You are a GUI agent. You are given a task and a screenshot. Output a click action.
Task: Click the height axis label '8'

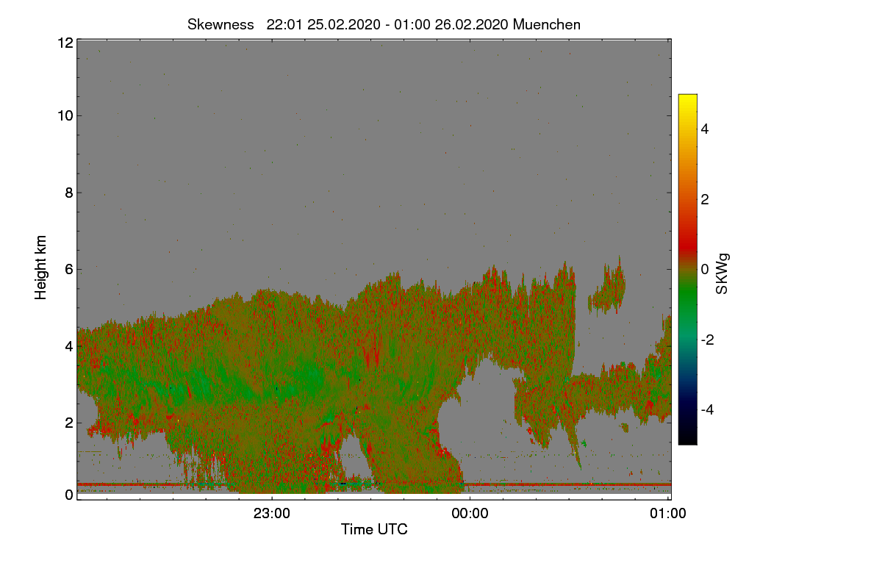69,193
